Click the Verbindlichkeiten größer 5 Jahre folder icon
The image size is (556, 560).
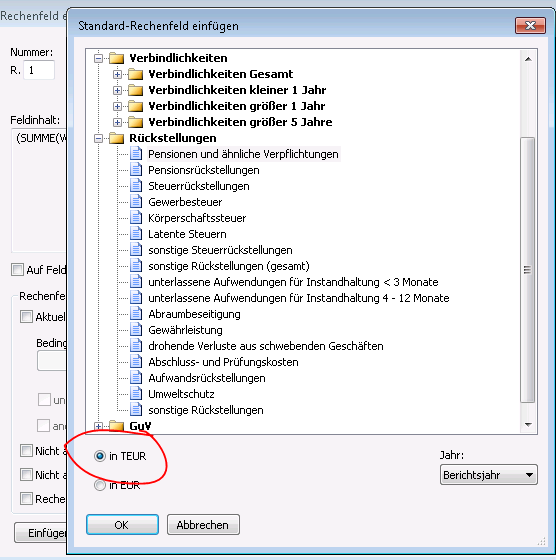(x=135, y=122)
